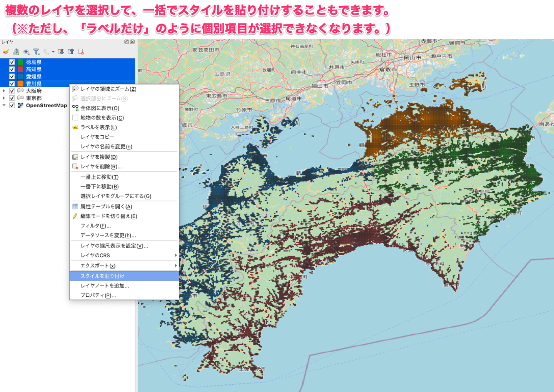Click スタイルを貼り付け
The image size is (554, 392).
[x=124, y=276]
